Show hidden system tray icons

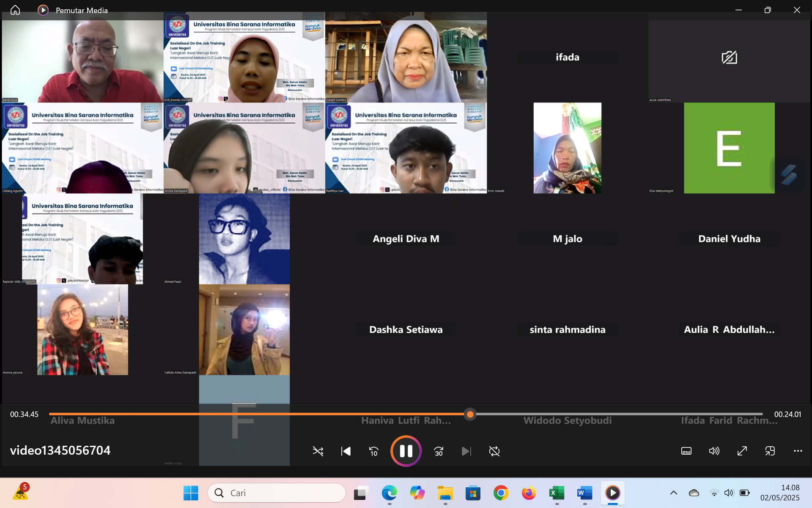point(674,493)
